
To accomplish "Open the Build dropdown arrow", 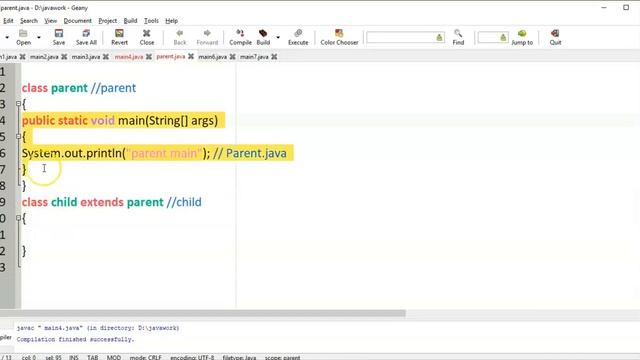I will (278, 38).
